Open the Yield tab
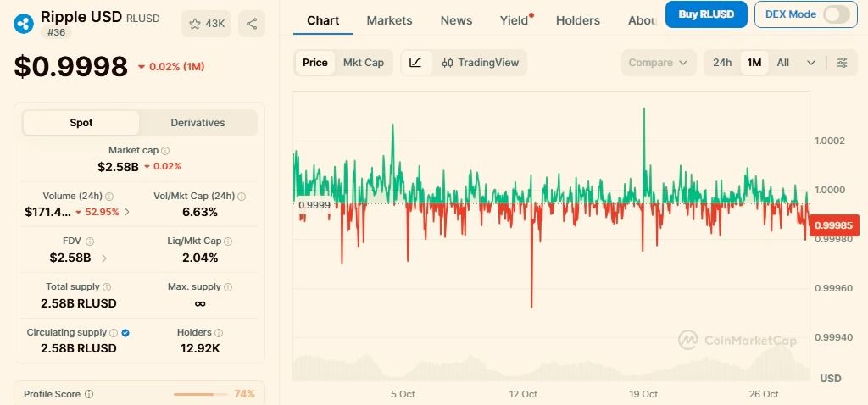868x405 pixels. pyautogui.click(x=515, y=20)
